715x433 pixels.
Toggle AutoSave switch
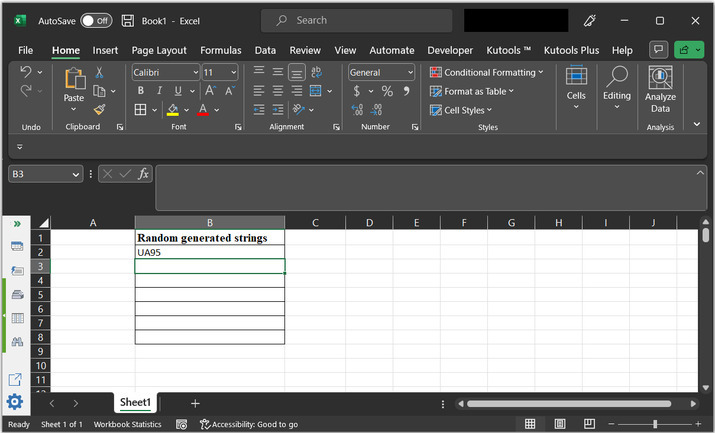(96, 20)
